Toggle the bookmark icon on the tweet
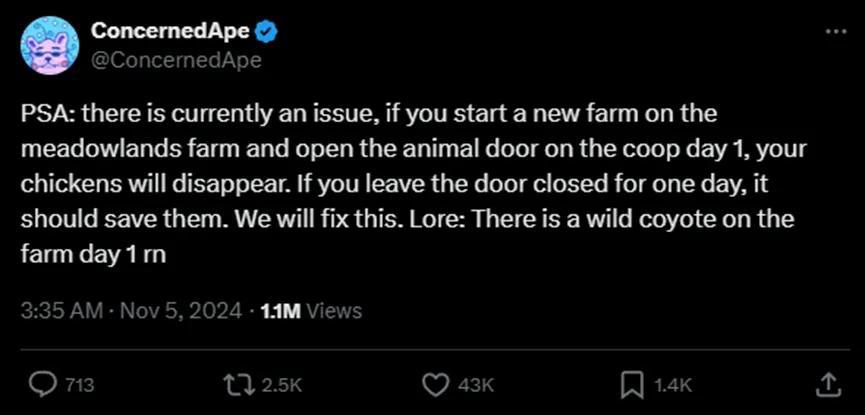The width and height of the screenshot is (865, 415). [632, 384]
